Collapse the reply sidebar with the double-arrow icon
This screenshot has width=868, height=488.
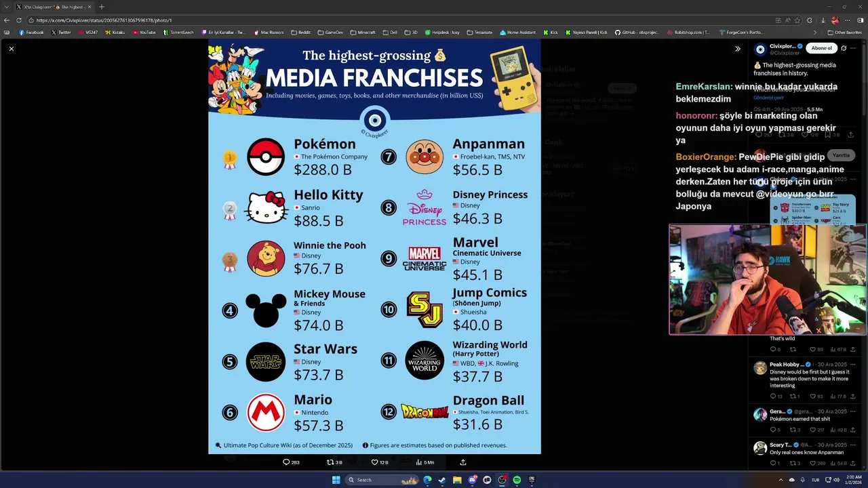coord(738,49)
